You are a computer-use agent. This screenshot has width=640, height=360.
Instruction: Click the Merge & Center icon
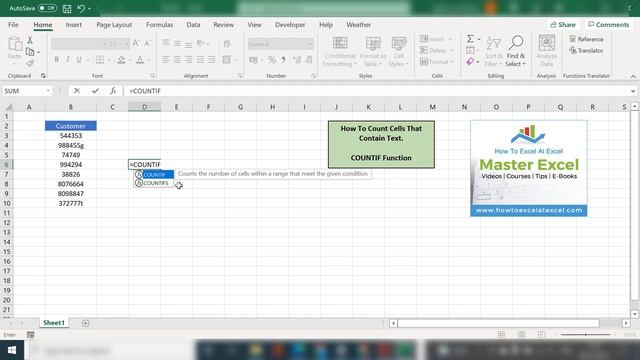tap(227, 60)
